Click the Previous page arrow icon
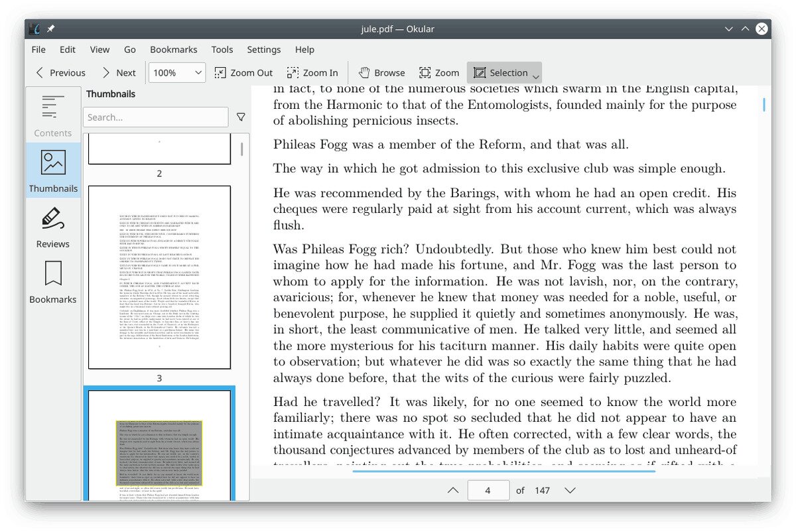 tap(40, 73)
